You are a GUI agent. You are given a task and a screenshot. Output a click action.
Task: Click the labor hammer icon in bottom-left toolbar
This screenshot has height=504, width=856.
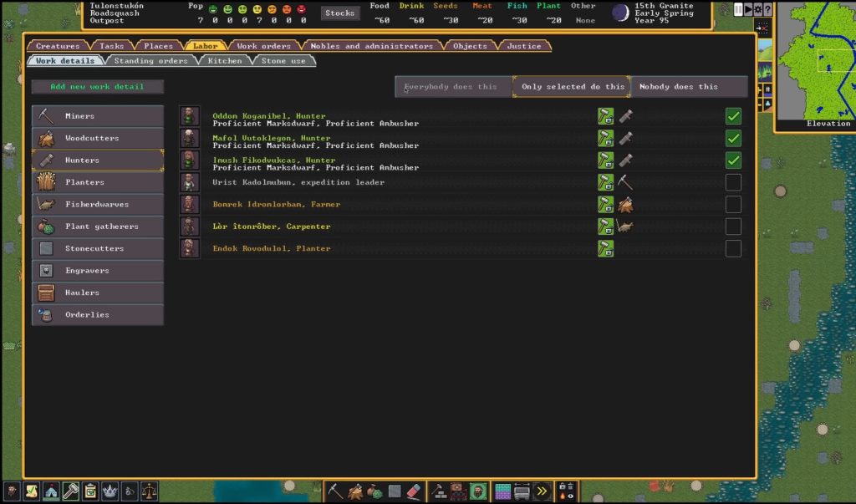pos(70,491)
